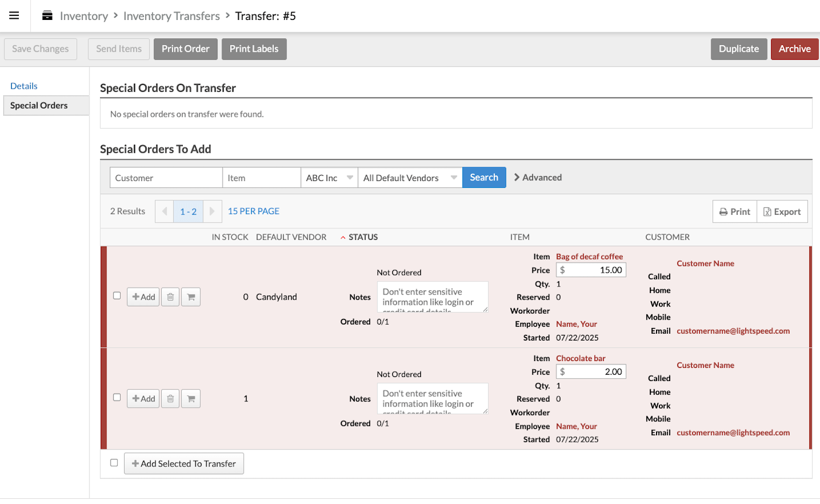Click the Inventory box icon in breadcrumb
Viewport: 820px width, 504px height.
(47, 16)
